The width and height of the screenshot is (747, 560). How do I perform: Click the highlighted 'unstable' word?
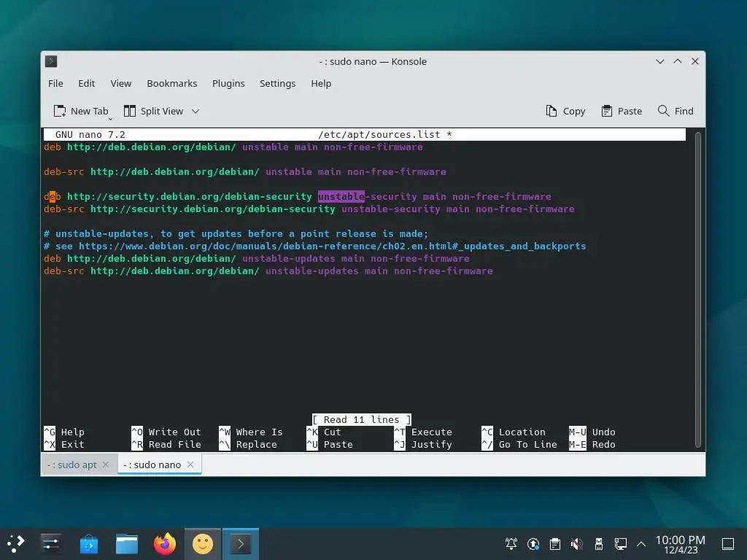click(x=341, y=196)
